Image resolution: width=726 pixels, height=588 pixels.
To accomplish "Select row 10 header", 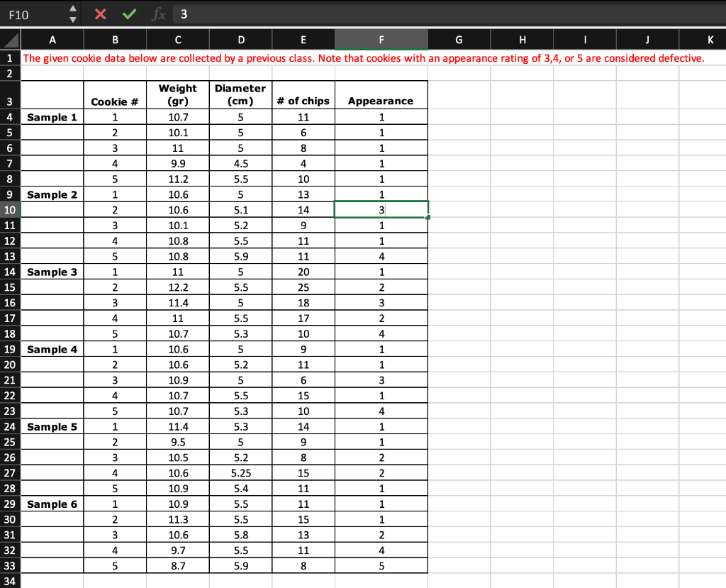I will (10, 210).
